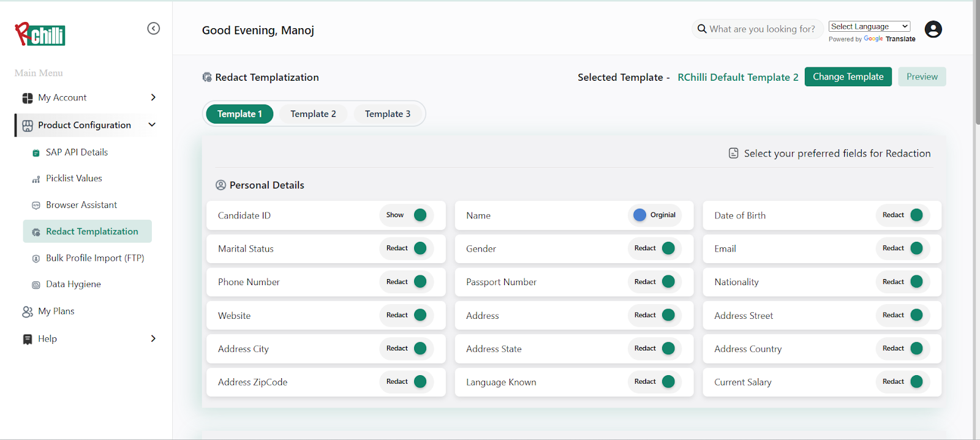Click the Preview button
Viewport: 980px width, 440px height.
pyautogui.click(x=922, y=76)
